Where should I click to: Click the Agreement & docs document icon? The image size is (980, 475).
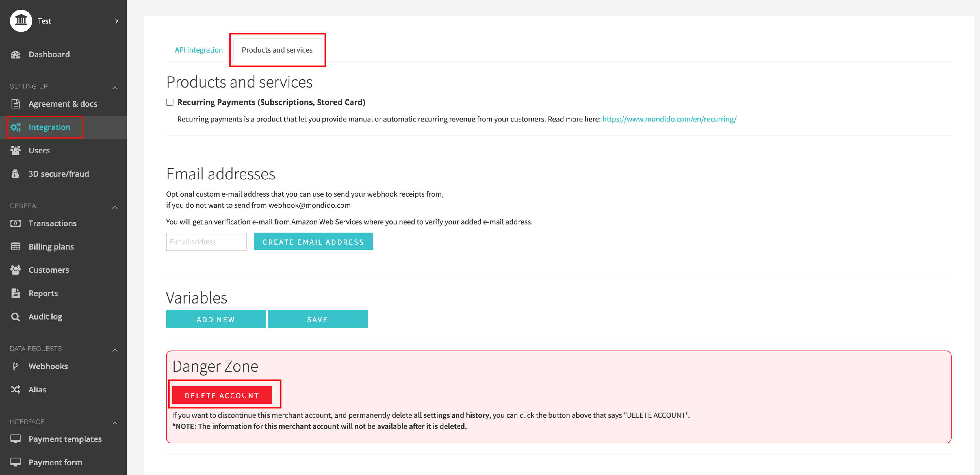pyautogui.click(x=16, y=104)
